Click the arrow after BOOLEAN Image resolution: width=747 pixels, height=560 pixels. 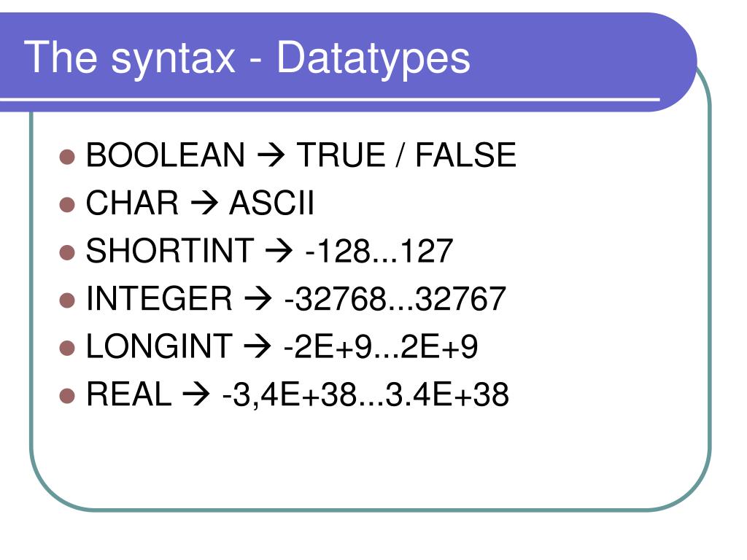[271, 155]
